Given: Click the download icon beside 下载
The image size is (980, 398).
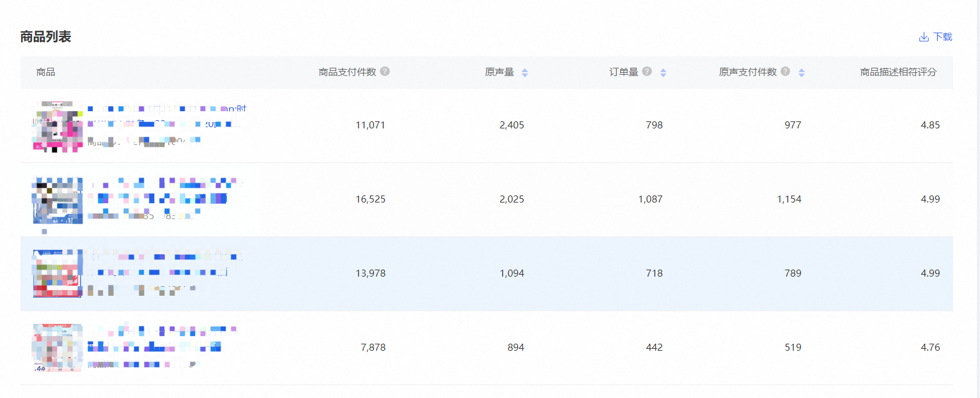Looking at the screenshot, I should (924, 37).
